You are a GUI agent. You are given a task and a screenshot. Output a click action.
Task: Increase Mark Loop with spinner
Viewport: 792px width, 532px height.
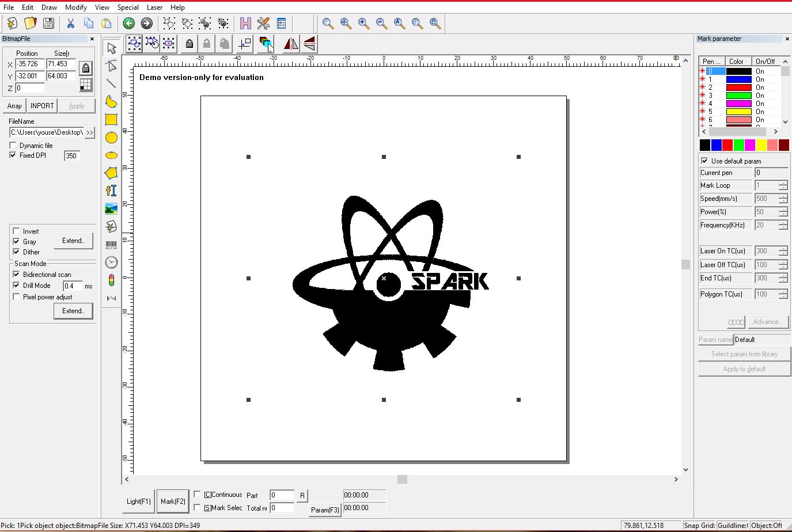(x=783, y=183)
